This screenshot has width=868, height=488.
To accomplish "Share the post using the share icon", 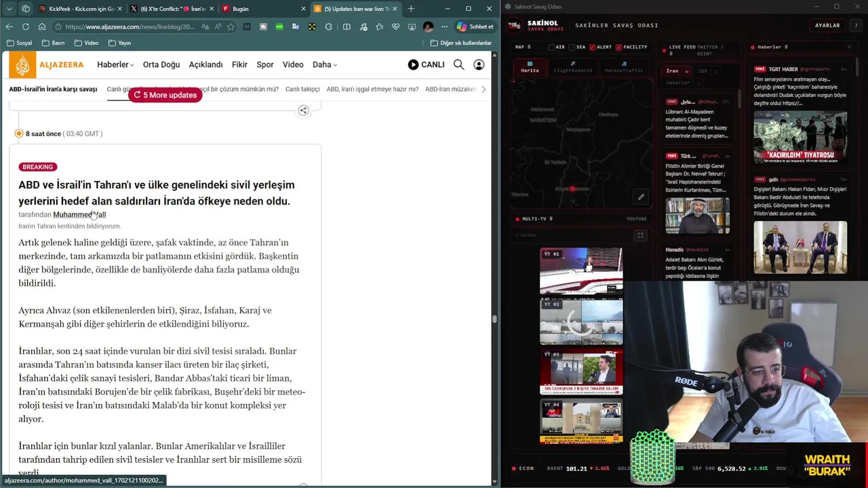I will click(303, 110).
